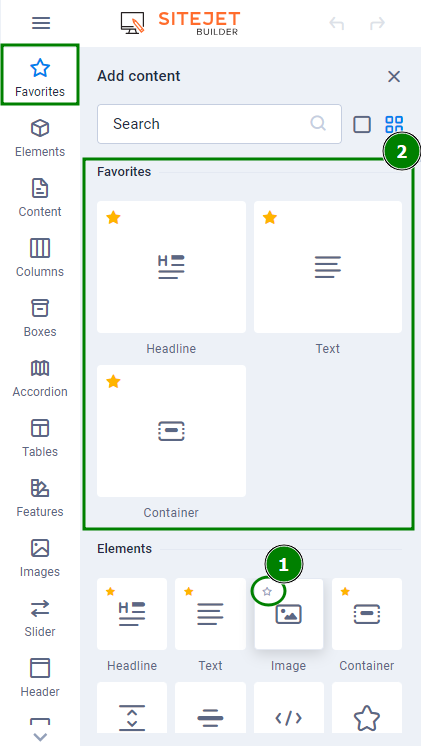Mark the Image element as favorite
The image size is (421, 746).
point(267,591)
